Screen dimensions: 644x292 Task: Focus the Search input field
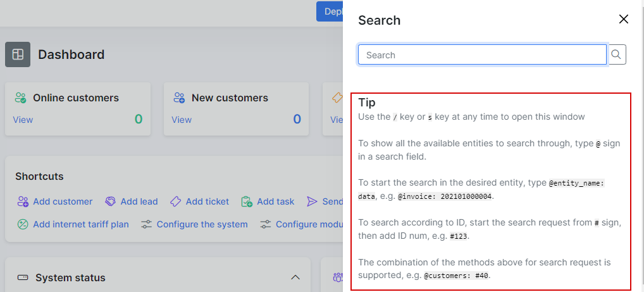pyautogui.click(x=482, y=55)
